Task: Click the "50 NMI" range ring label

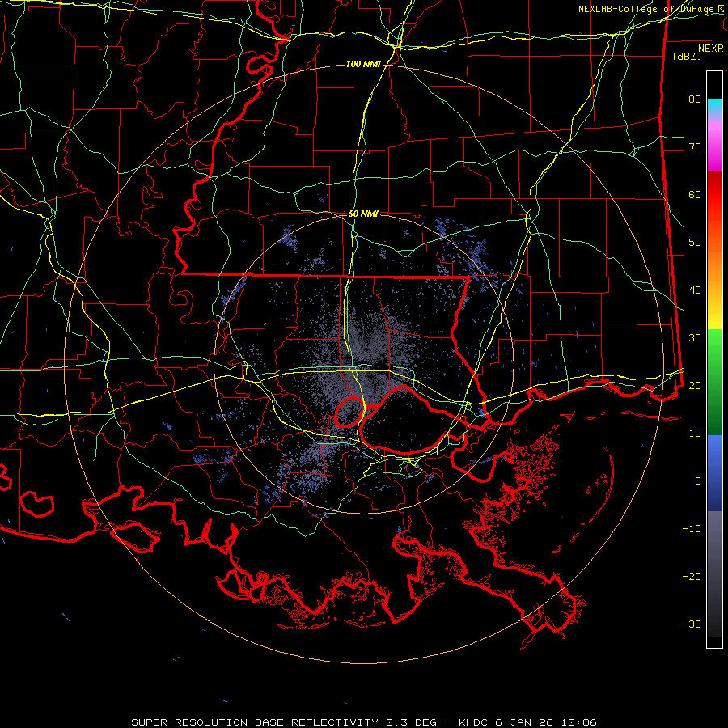Action: pos(363,214)
